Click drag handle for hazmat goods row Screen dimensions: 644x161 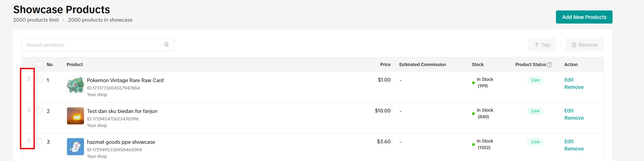click(29, 141)
